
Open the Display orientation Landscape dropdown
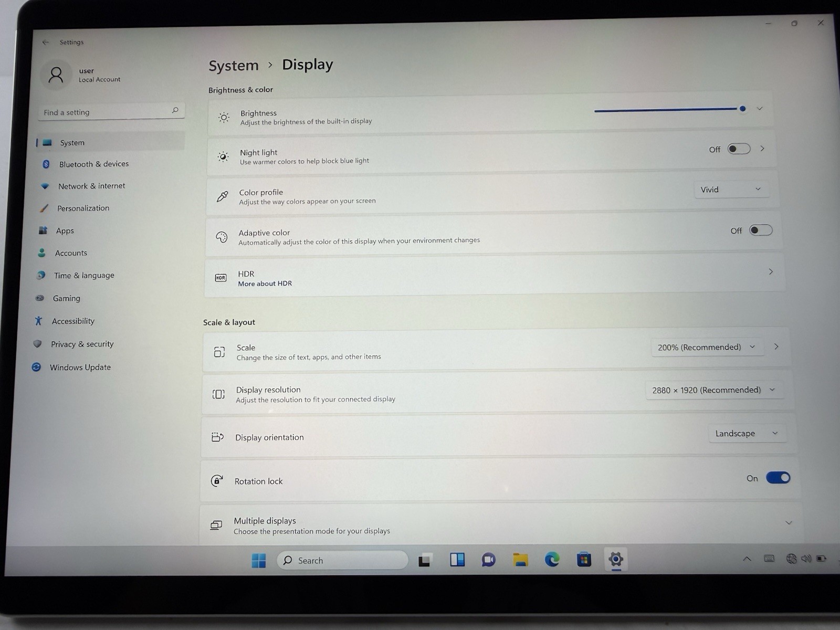tap(748, 433)
